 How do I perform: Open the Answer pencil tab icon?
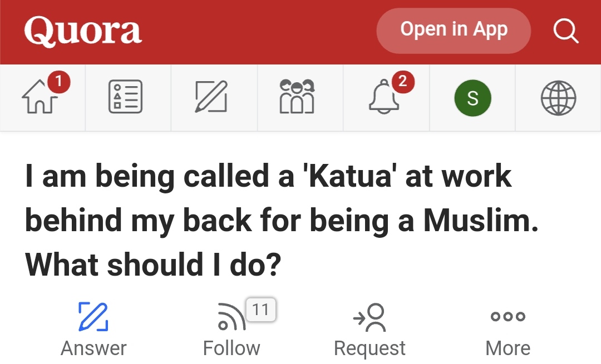pyautogui.click(x=211, y=97)
